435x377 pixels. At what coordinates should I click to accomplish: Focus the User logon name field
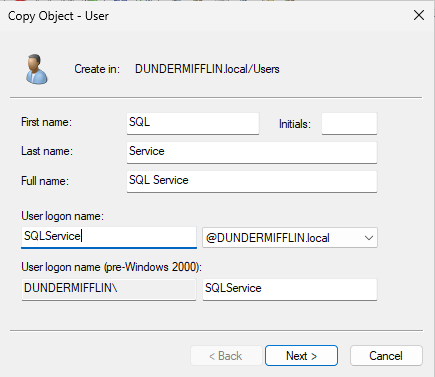(109, 237)
